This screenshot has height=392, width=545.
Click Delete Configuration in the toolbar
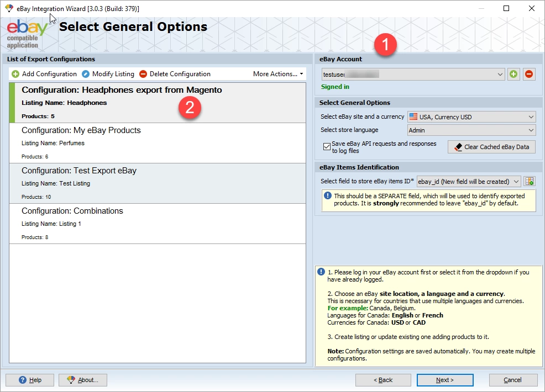[x=175, y=74]
